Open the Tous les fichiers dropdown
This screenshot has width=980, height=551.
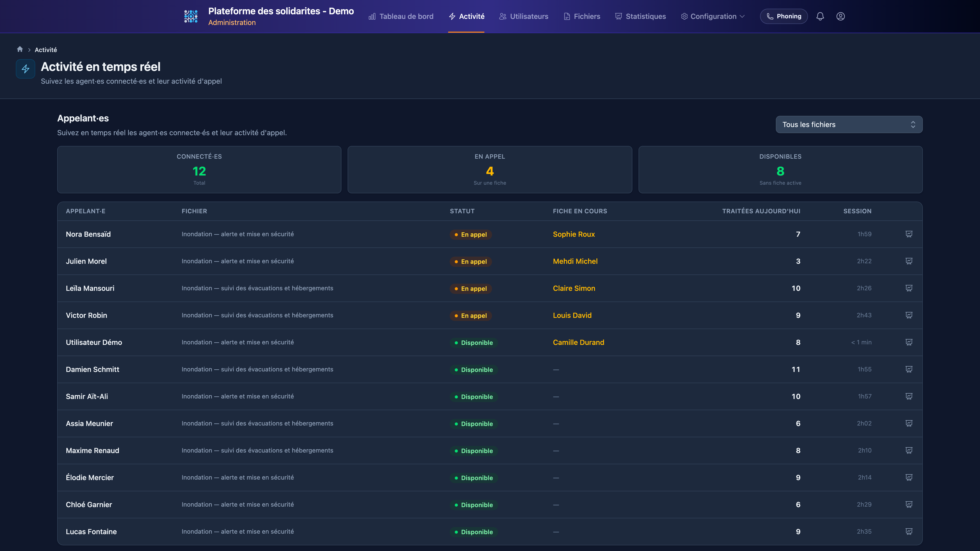(x=849, y=124)
